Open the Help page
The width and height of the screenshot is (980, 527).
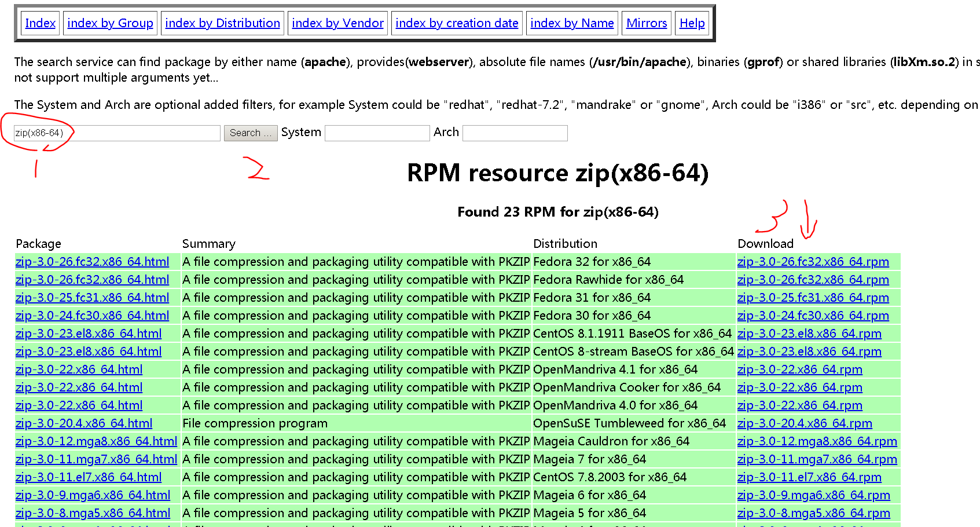pos(692,23)
